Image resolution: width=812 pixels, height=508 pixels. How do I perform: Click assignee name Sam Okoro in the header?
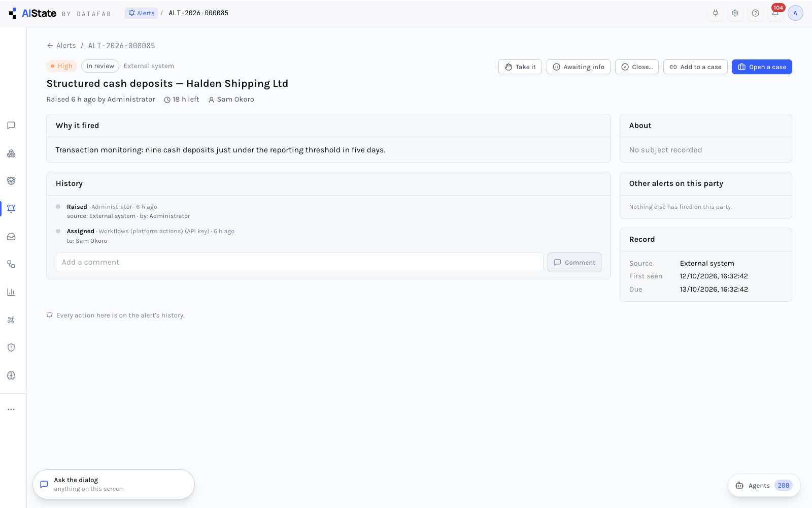(235, 100)
